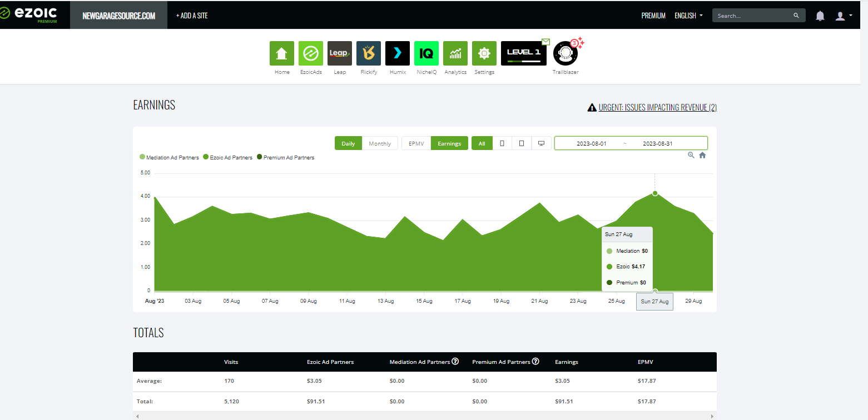Filter earnings by tablet device

point(522,143)
